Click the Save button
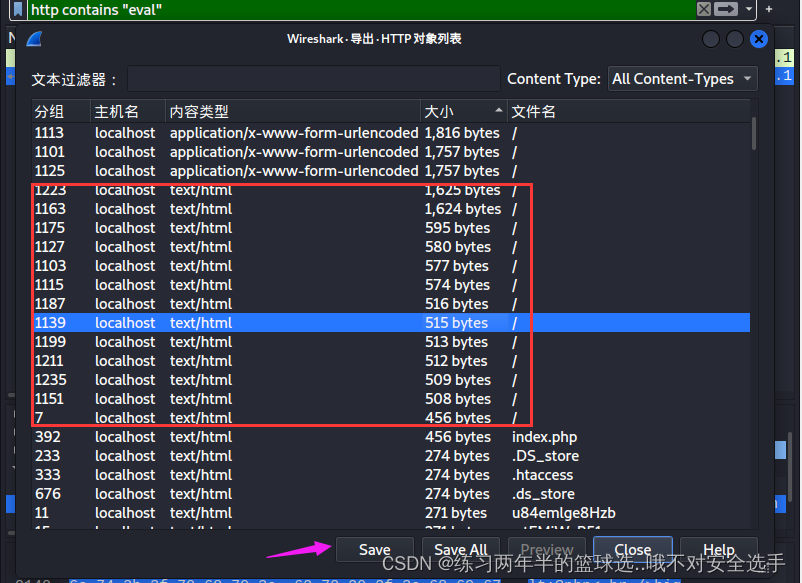802x583 pixels. point(374,550)
